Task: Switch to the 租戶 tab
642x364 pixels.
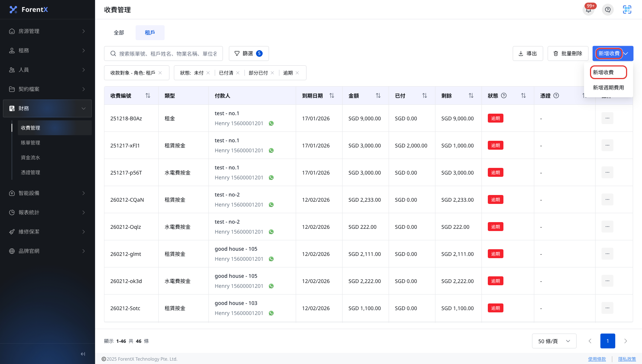Action: coord(150,33)
